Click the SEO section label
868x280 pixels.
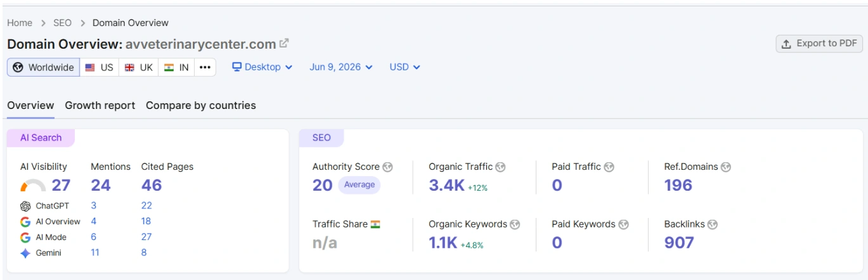(x=321, y=138)
